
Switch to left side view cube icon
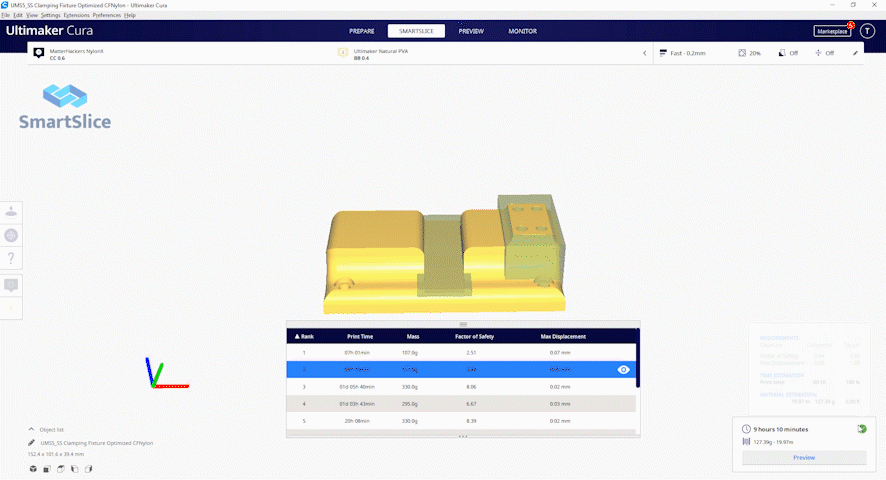tap(75, 469)
